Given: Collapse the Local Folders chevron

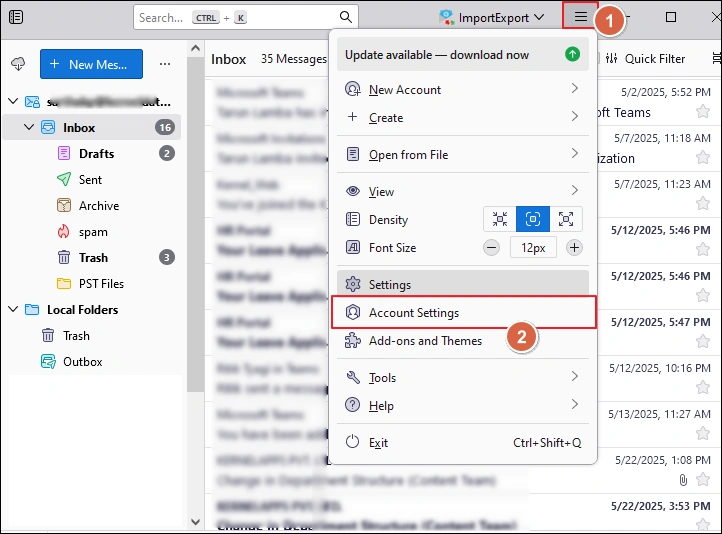Looking at the screenshot, I should tap(13, 309).
